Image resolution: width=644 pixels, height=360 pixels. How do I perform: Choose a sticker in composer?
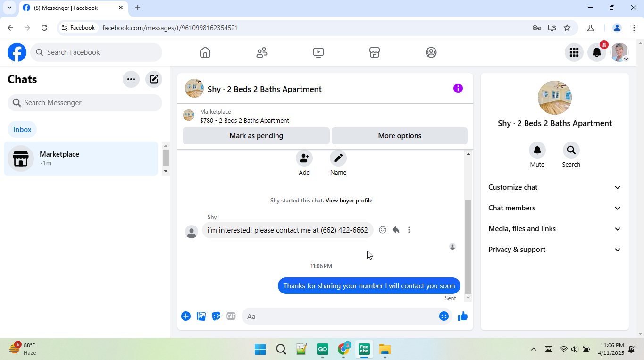pyautogui.click(x=216, y=316)
